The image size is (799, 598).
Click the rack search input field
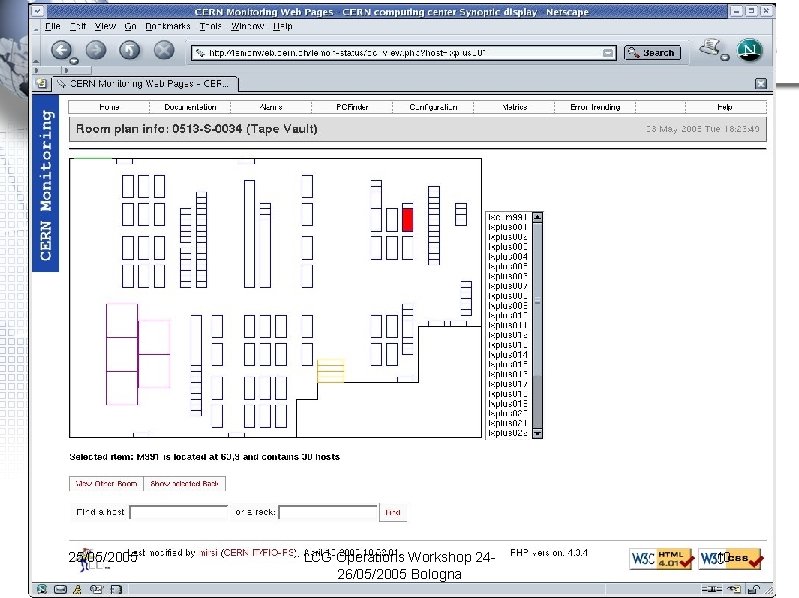tap(328, 512)
